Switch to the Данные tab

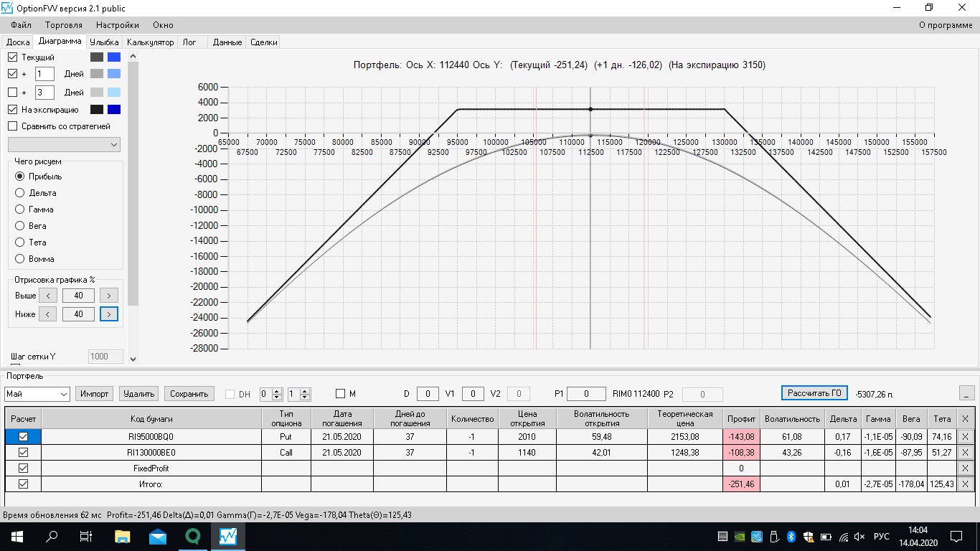[227, 42]
